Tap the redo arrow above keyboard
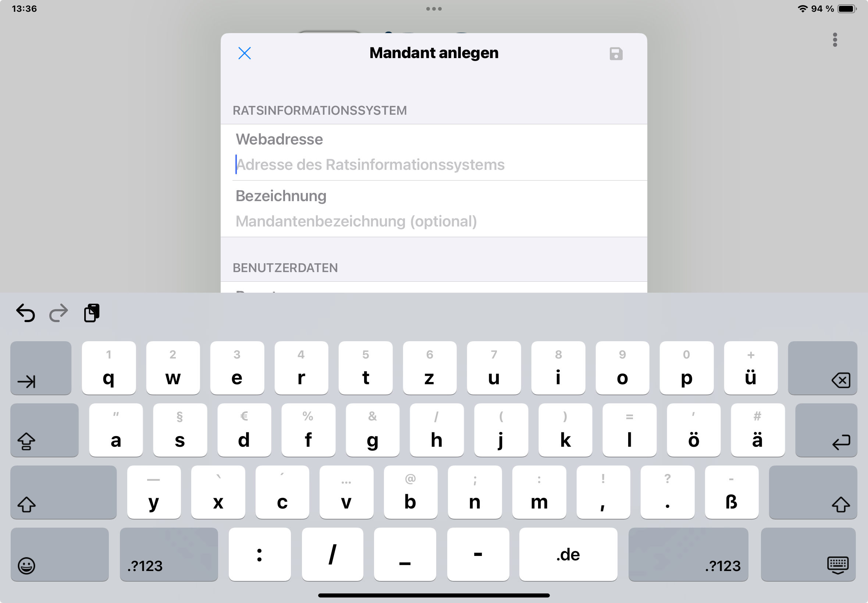This screenshot has height=603, width=868. pos(58,313)
